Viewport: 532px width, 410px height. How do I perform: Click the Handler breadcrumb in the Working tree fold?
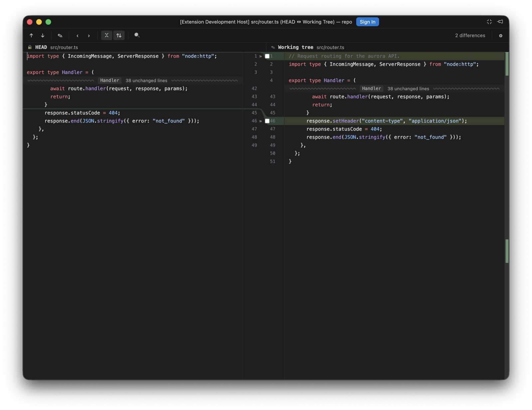pyautogui.click(x=371, y=89)
